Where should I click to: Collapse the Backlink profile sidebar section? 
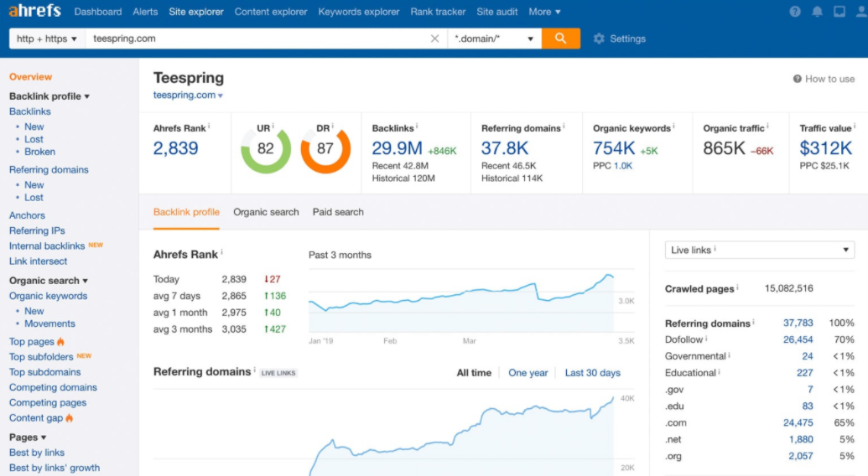(49, 96)
